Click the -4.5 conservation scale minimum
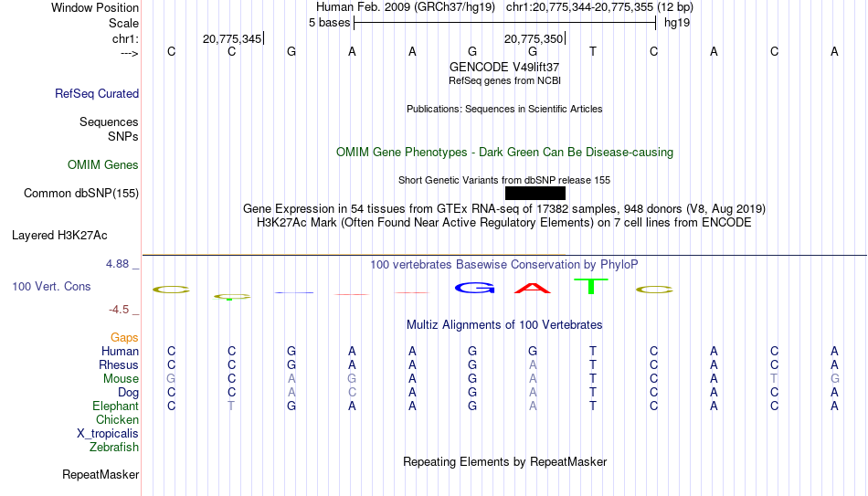Screen dimensions: 868x496 click(119, 310)
